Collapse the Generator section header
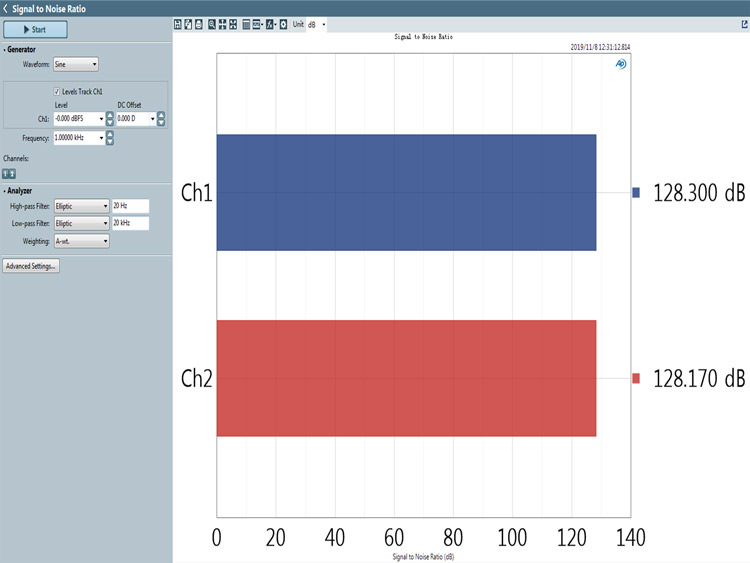The width and height of the screenshot is (750, 563). pyautogui.click(x=20, y=49)
